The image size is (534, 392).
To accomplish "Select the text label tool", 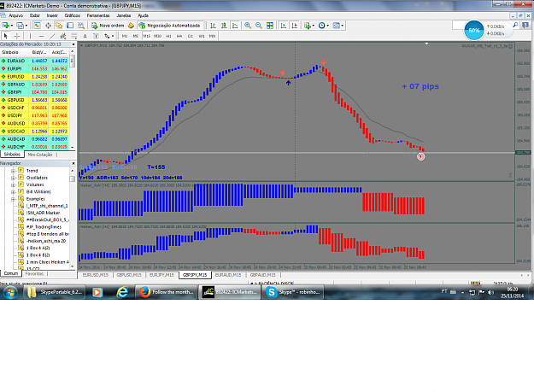I will [96, 36].
